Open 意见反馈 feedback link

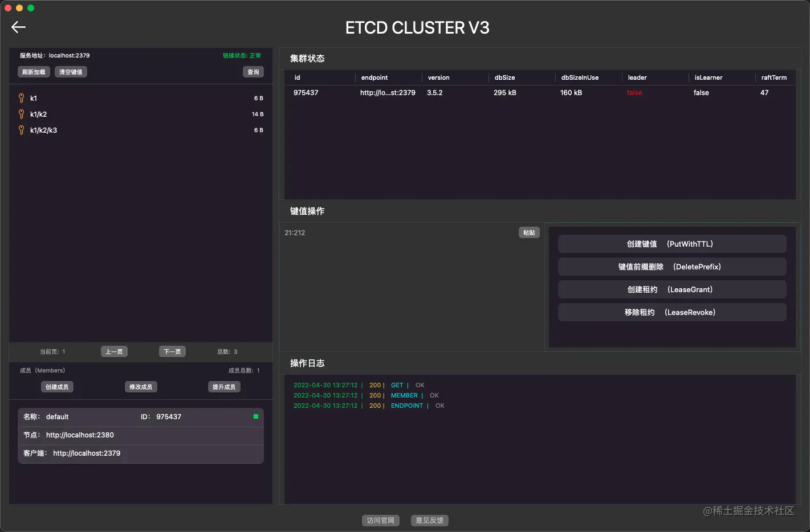(x=429, y=520)
